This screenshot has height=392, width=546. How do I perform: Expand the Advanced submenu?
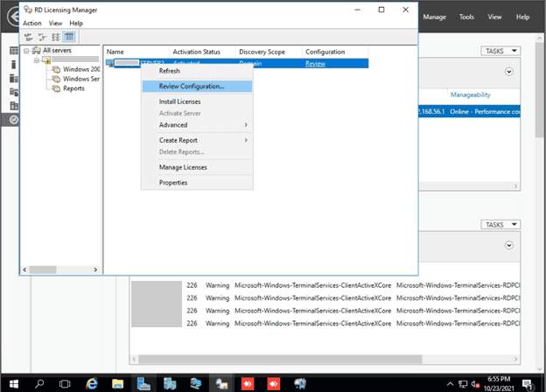(x=197, y=125)
